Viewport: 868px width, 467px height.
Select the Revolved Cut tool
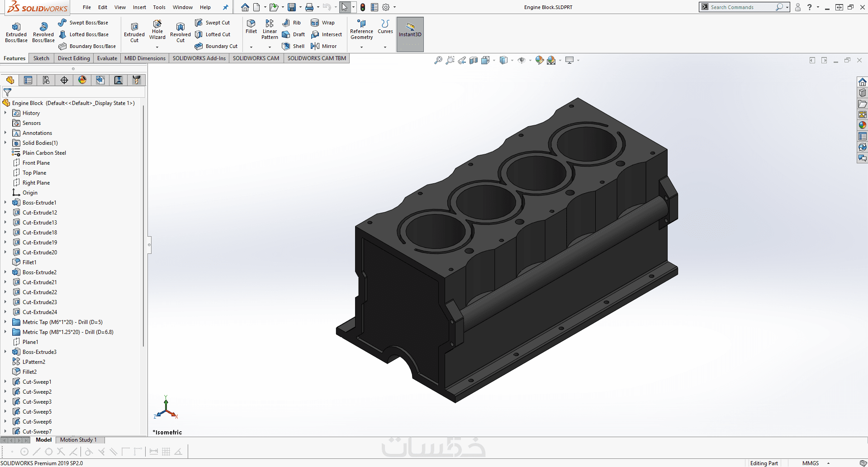point(180,33)
